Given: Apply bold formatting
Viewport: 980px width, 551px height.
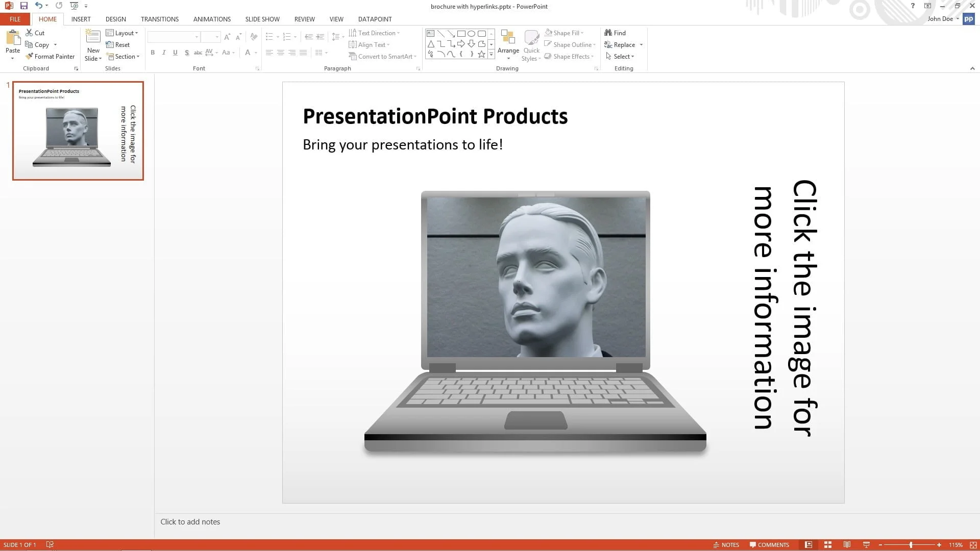Looking at the screenshot, I should point(152,52).
